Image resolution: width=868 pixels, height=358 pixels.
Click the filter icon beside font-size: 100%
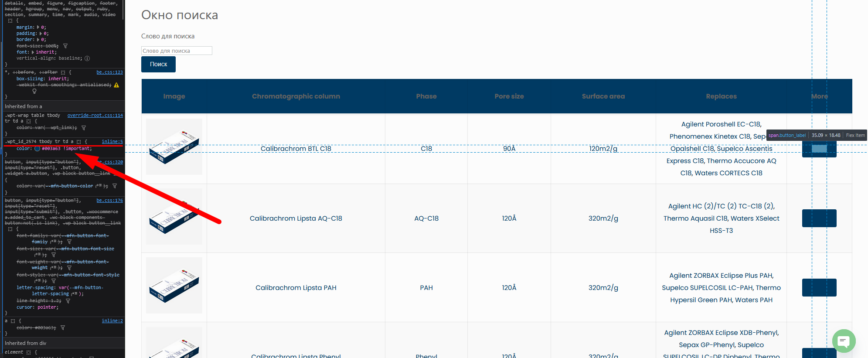[65, 46]
